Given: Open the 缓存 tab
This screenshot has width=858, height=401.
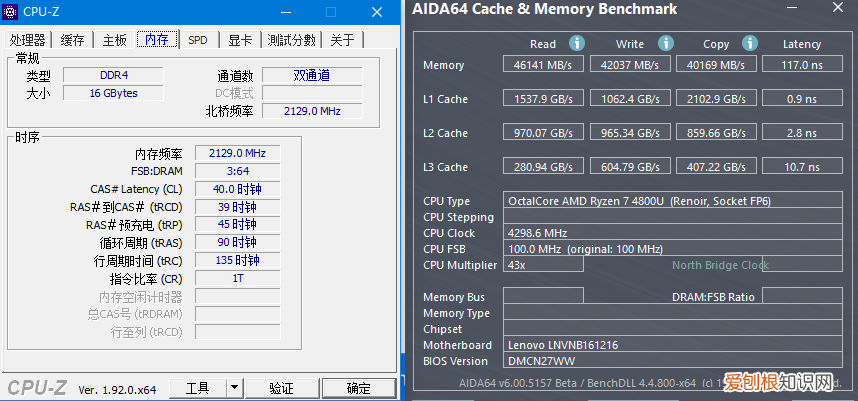Looking at the screenshot, I should coord(73,40).
